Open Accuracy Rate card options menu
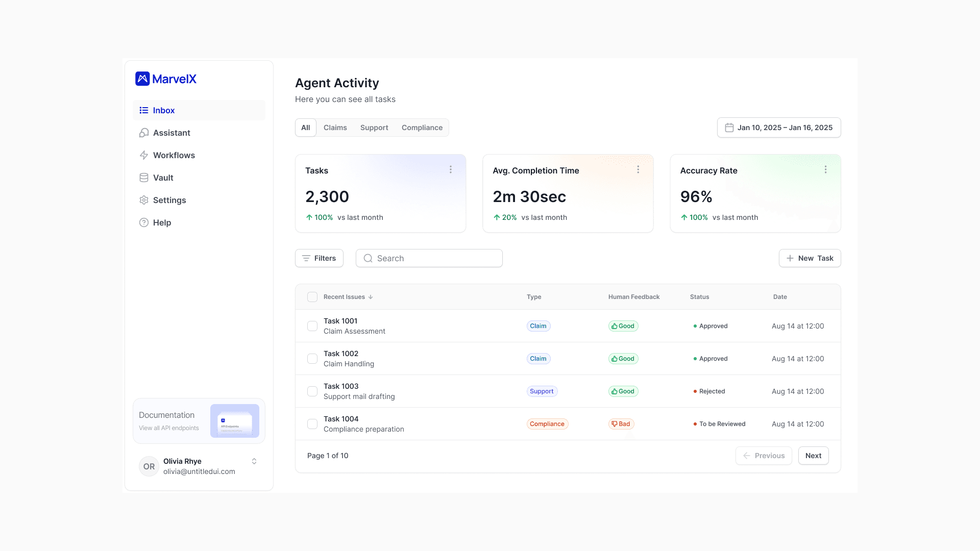 pos(825,169)
